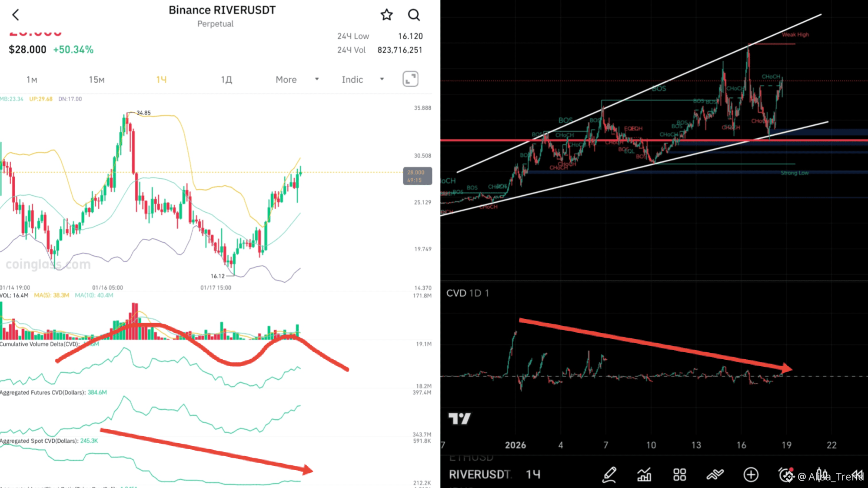Select the 1Д daily timeframe
868x488 pixels.
[226, 80]
